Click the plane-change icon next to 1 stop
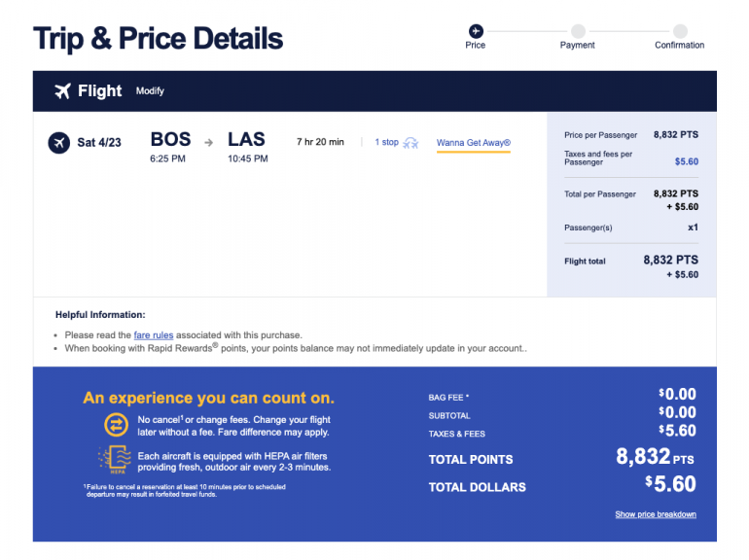 [x=411, y=143]
